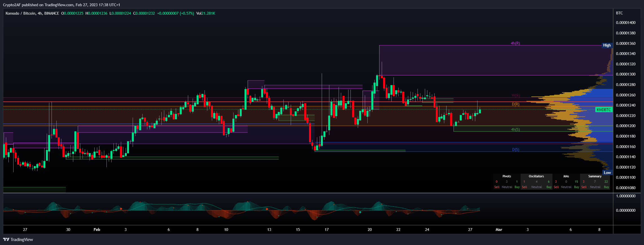Image resolution: width=644 pixels, height=245 pixels.
Task: Click the 22 date label on time axis
Action: click(x=398, y=229)
